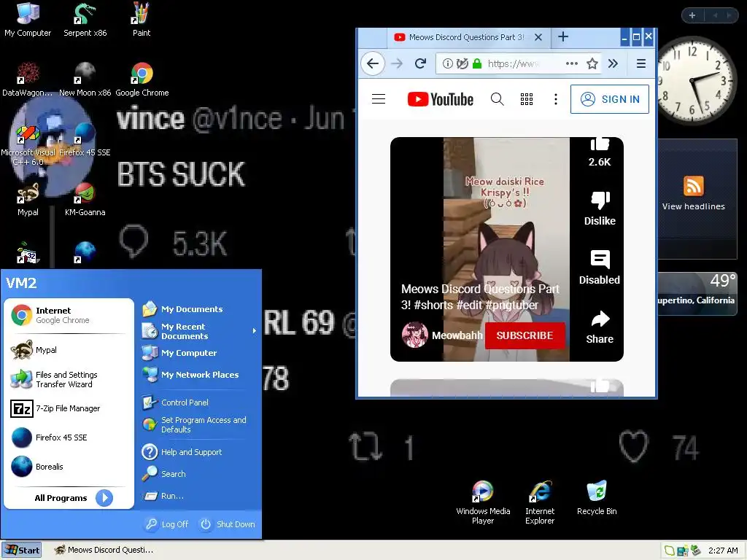
Task: Click View headlines RSS gadget
Action: pos(693,192)
